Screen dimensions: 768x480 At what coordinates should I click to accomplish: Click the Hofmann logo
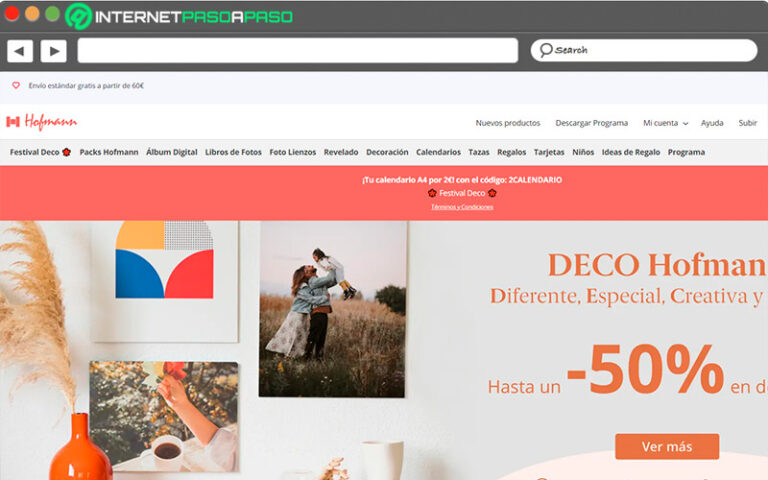click(x=42, y=121)
